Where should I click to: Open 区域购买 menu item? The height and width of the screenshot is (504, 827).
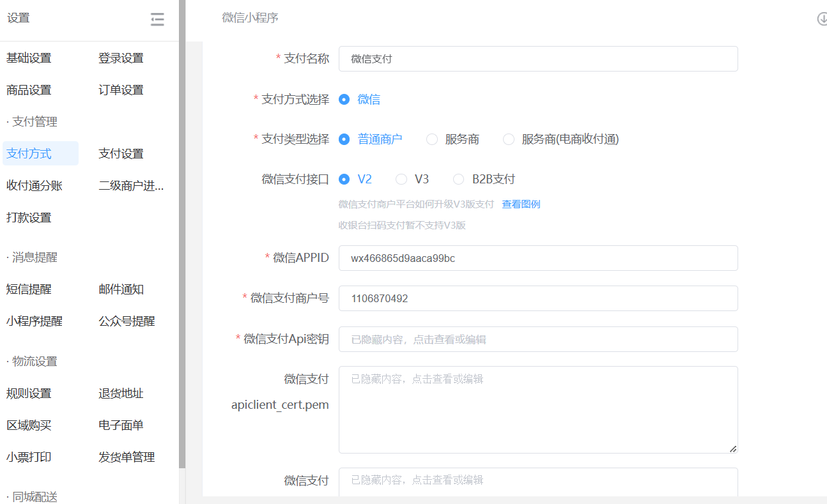29,425
